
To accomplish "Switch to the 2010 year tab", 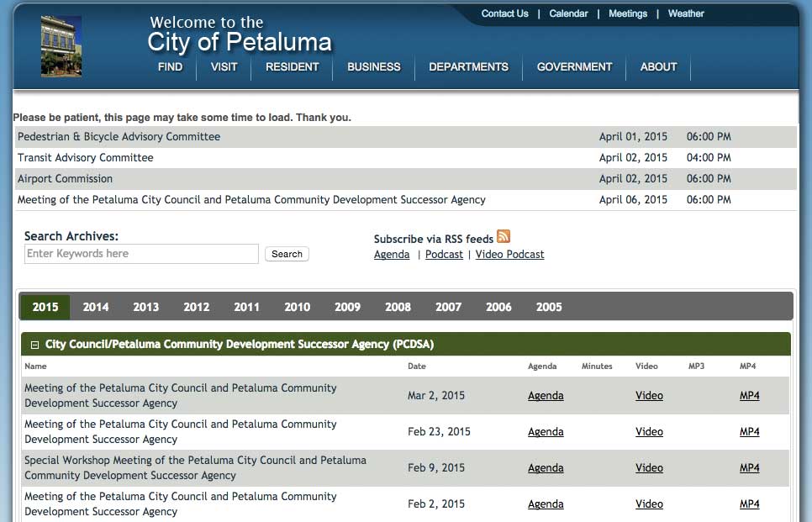I will coord(298,307).
